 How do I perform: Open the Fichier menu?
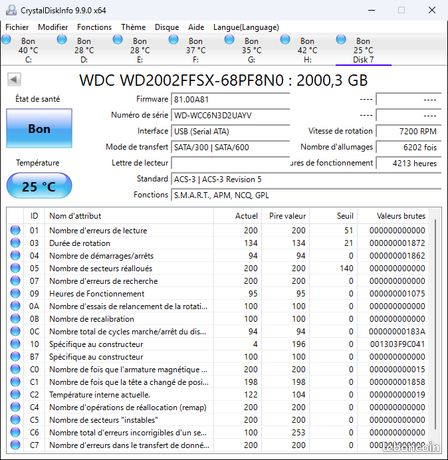tap(17, 27)
